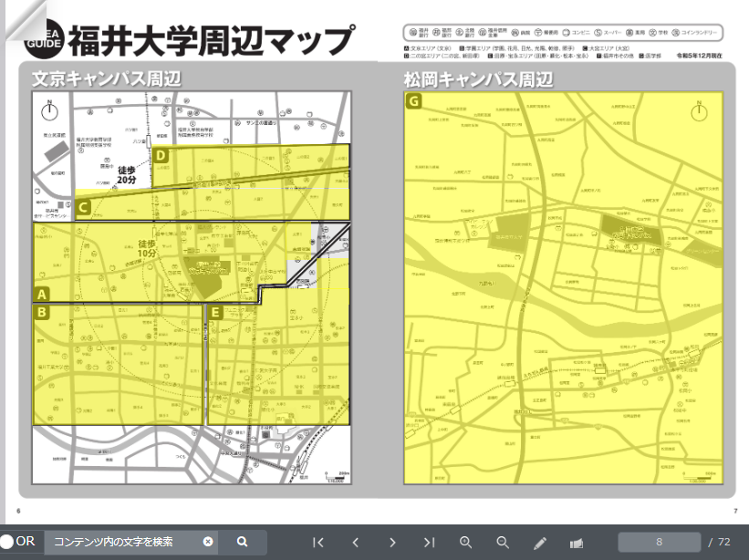749x560 pixels.
Task: Jump to the last page
Action: (x=429, y=543)
